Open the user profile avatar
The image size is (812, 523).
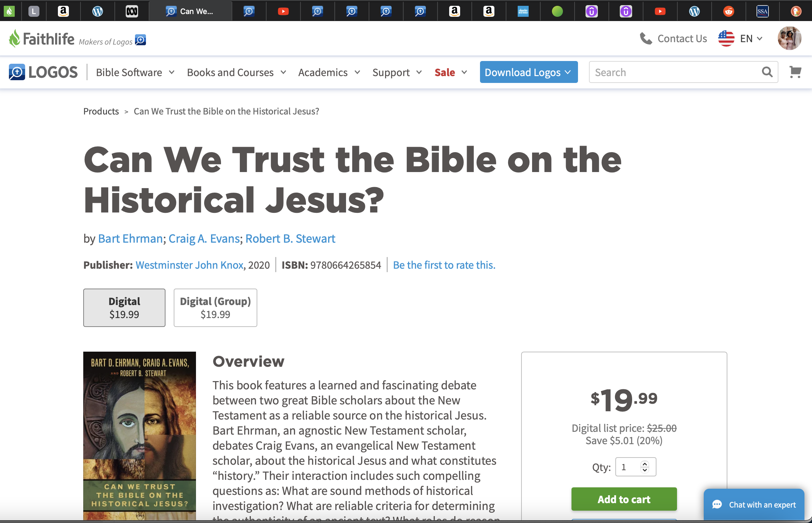point(789,38)
